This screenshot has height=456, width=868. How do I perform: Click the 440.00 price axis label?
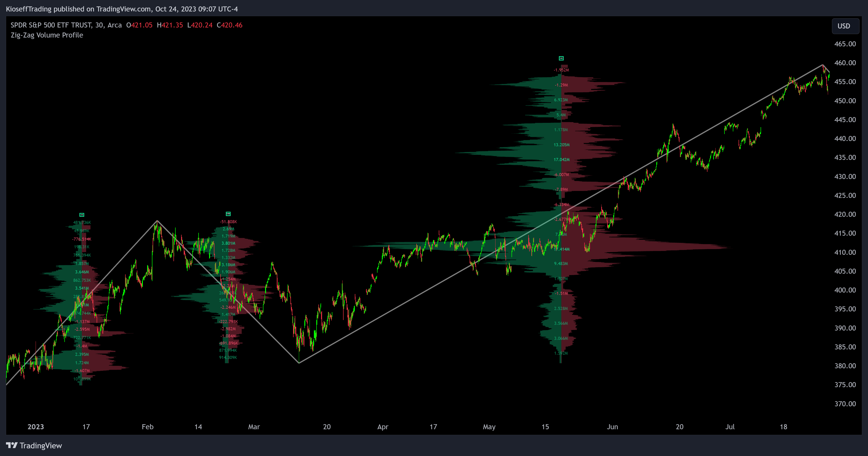845,138
